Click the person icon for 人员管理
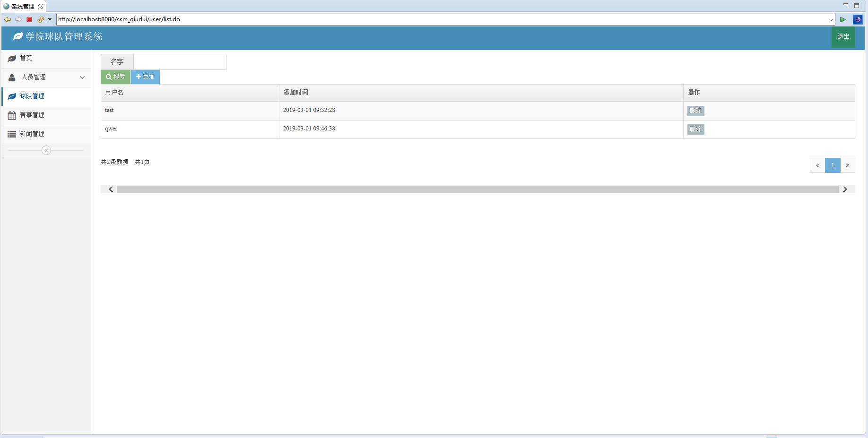Image resolution: width=868 pixels, height=438 pixels. click(x=12, y=77)
